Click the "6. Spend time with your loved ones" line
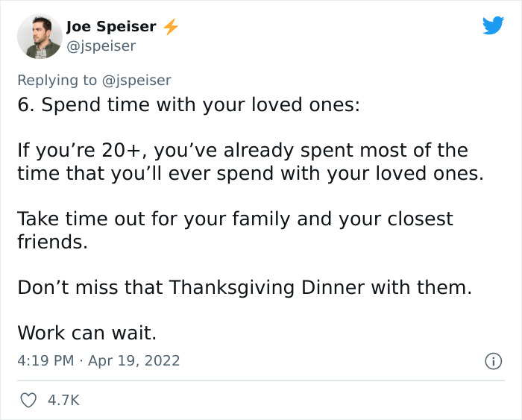This screenshot has height=420, width=522. point(189,104)
